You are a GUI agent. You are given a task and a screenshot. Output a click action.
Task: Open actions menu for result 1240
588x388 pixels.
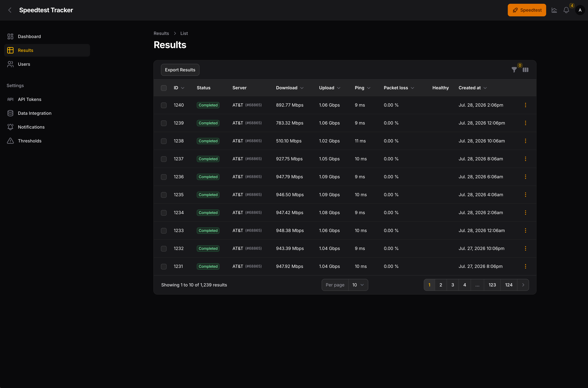click(x=525, y=105)
